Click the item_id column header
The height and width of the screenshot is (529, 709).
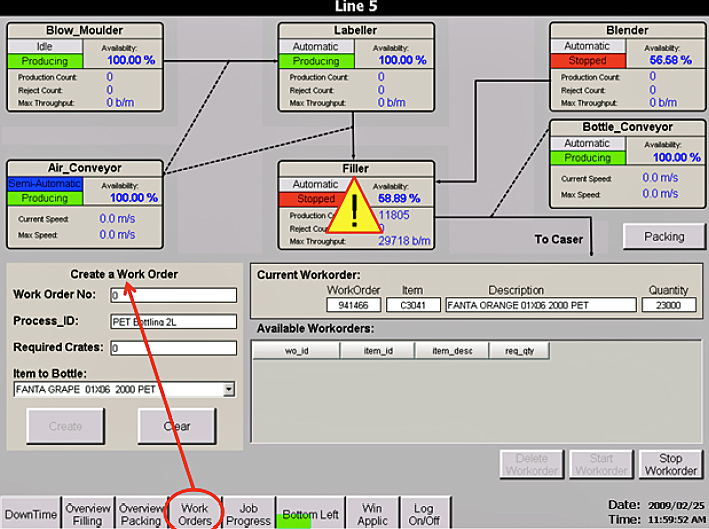tap(378, 351)
